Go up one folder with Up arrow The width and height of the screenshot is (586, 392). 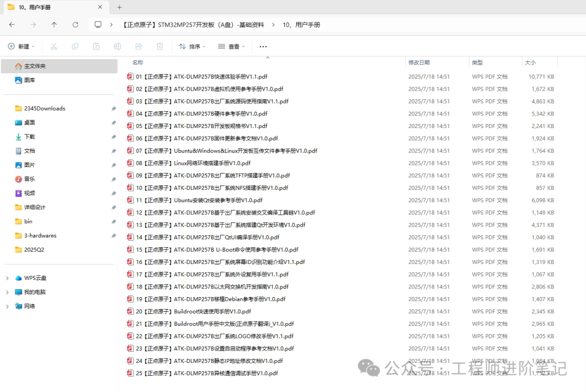point(54,24)
